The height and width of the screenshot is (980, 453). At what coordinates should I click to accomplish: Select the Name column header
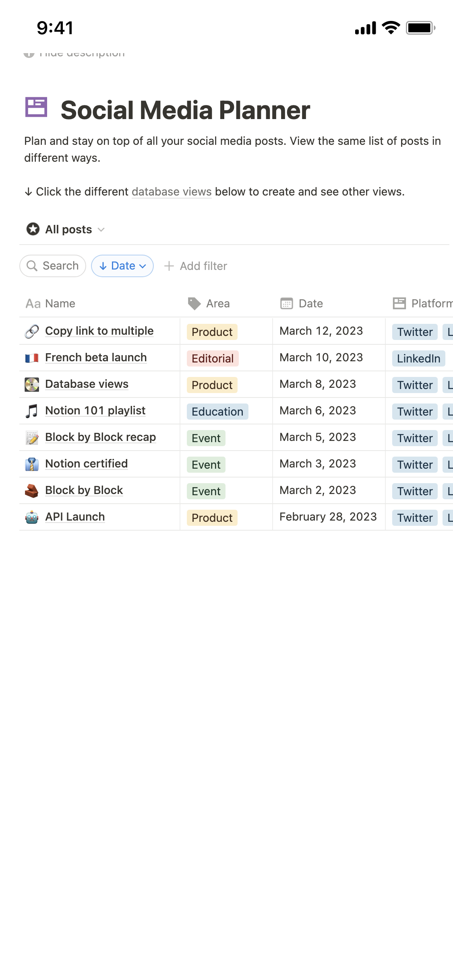(60, 303)
